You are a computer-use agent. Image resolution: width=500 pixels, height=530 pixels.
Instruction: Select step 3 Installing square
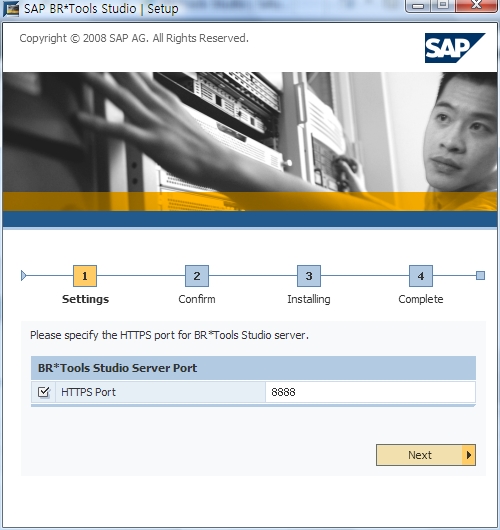[x=309, y=276]
